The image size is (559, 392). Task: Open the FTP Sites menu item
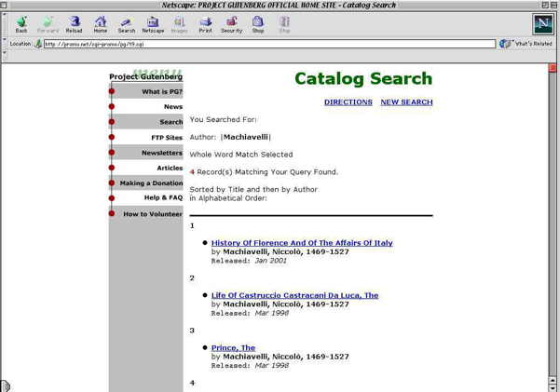point(167,138)
